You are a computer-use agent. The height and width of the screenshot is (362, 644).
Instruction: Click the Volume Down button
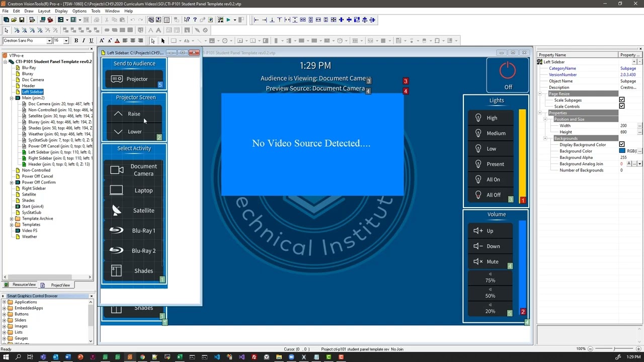[490, 246]
